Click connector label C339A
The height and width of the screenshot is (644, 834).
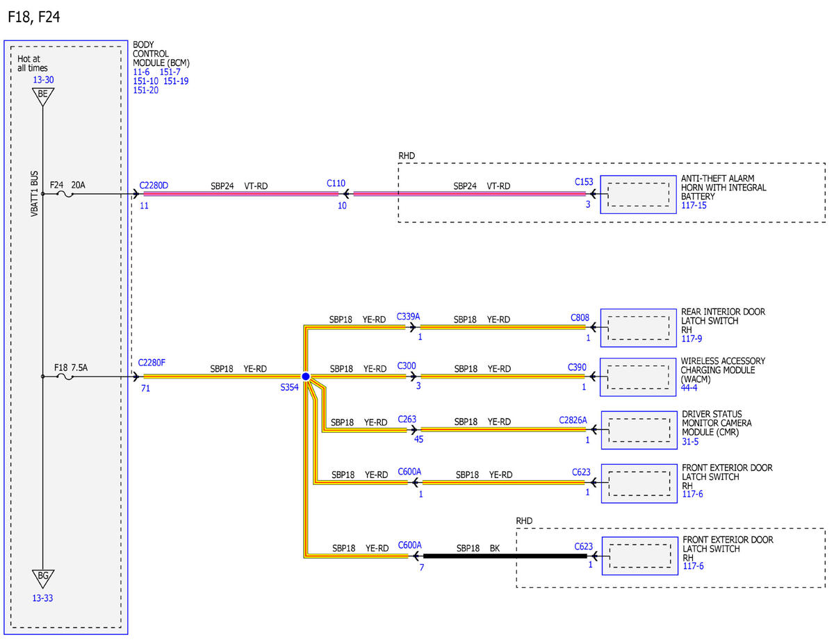[x=408, y=316]
